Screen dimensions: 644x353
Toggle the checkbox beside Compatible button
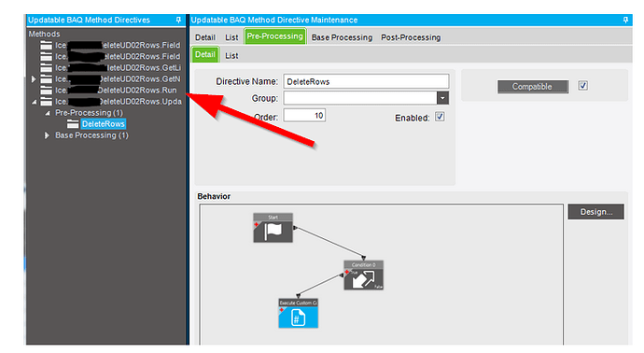582,86
